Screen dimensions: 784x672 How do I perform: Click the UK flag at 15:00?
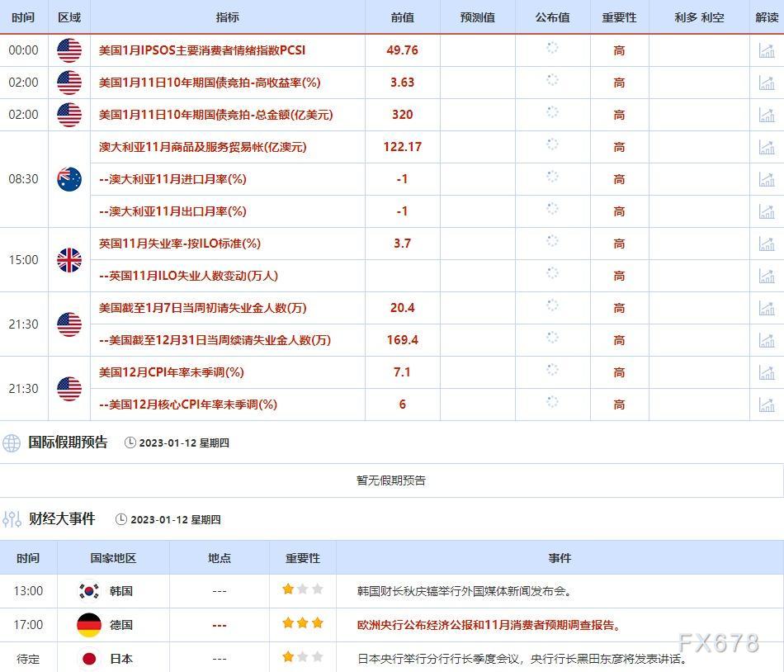pyautogui.click(x=69, y=260)
